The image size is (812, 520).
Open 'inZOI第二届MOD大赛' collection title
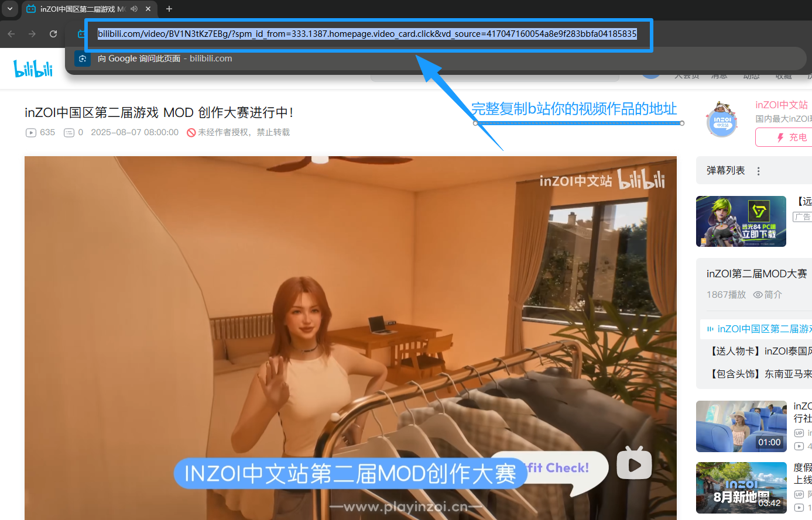(x=757, y=274)
